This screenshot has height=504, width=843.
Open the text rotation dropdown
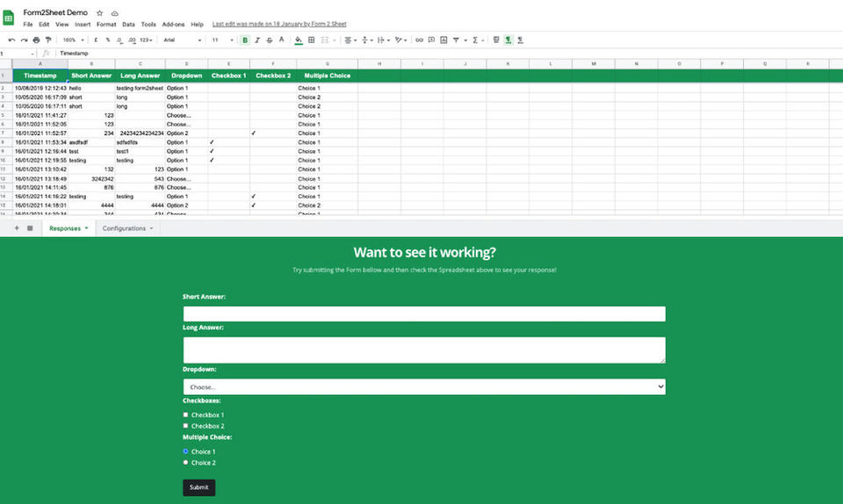400,40
